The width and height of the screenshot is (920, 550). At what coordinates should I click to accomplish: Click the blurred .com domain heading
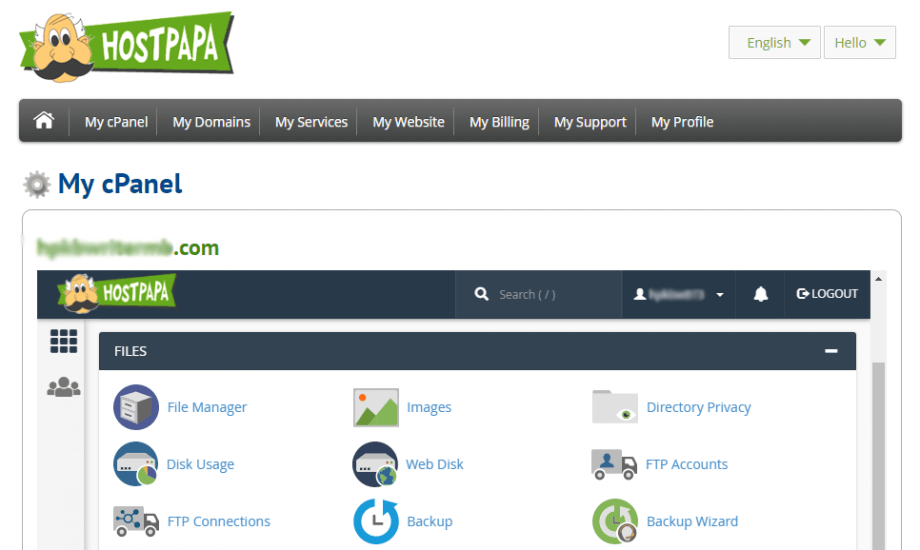tap(128, 248)
